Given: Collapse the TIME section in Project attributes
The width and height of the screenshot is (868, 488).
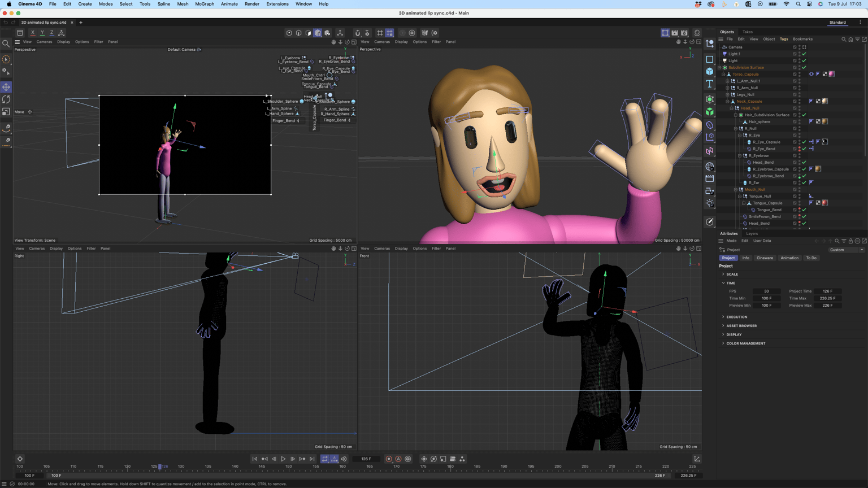Looking at the screenshot, I should pyautogui.click(x=723, y=283).
